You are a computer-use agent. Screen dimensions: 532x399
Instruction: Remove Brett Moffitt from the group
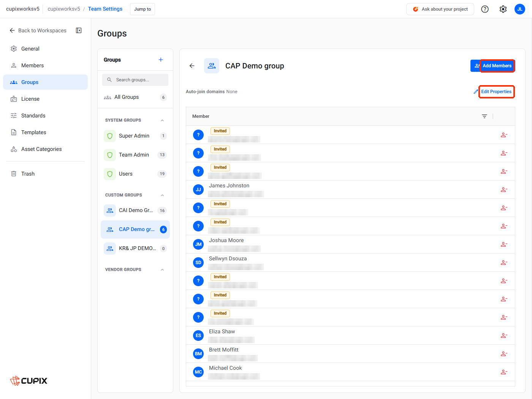[x=504, y=354]
